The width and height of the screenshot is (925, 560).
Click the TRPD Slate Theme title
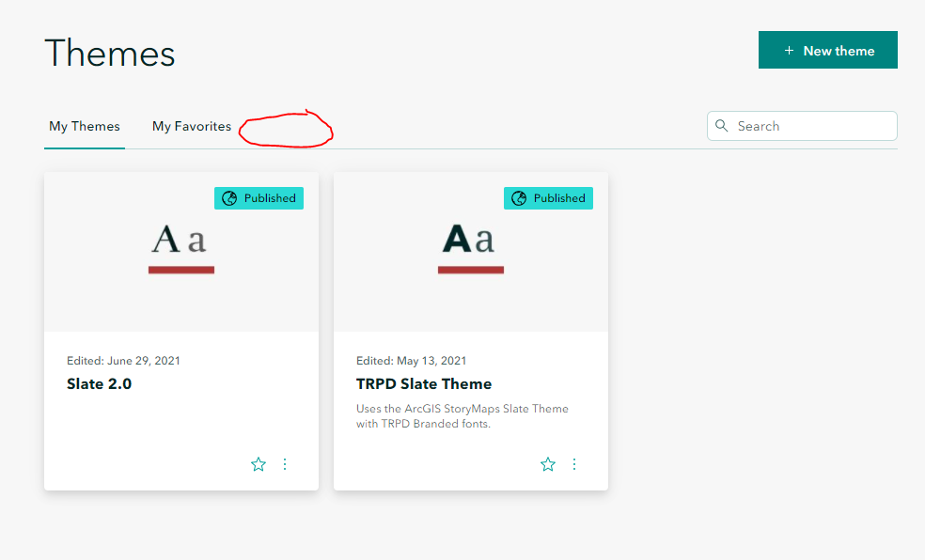424,383
